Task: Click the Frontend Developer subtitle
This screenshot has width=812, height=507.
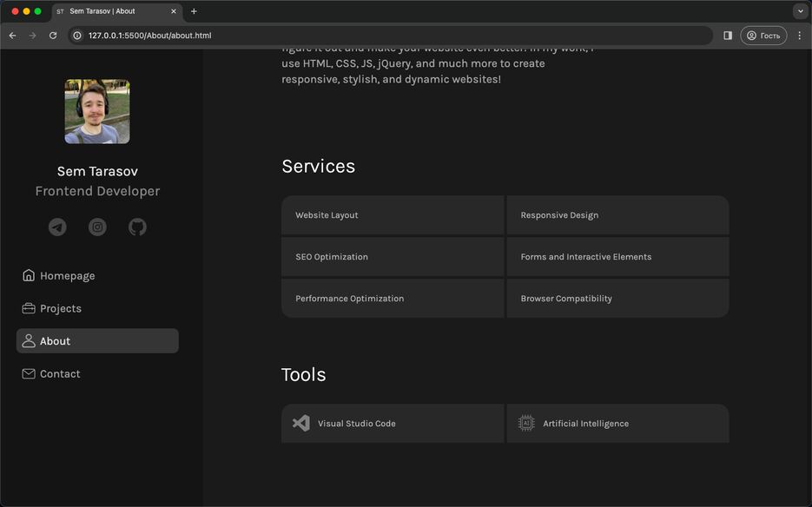Action: (97, 191)
